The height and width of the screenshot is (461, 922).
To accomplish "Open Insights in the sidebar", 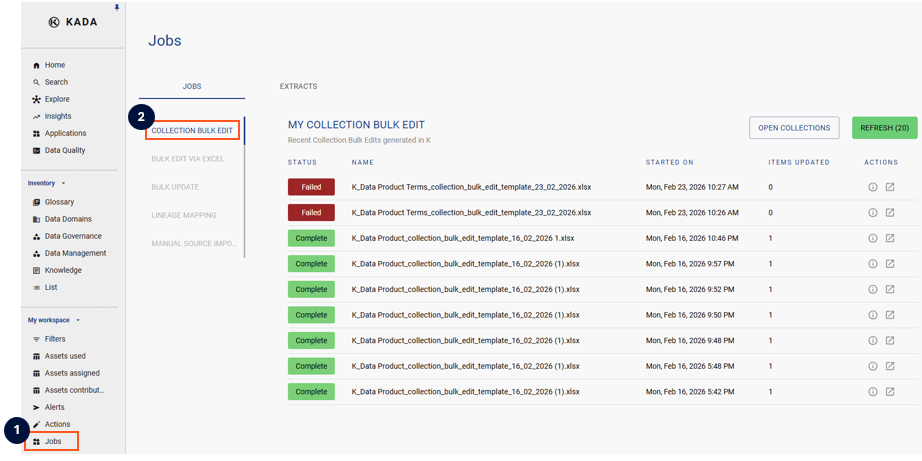I will click(57, 116).
